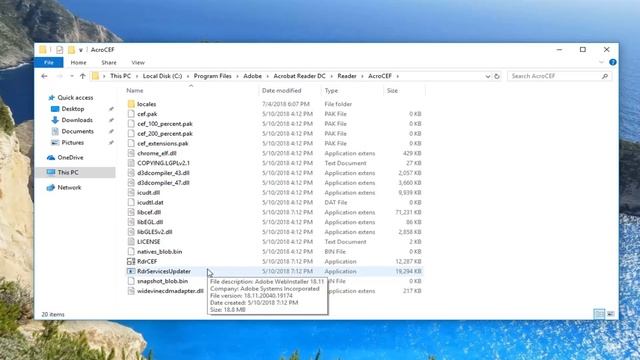Select the snapshot_blob.bin file name

coord(162,281)
